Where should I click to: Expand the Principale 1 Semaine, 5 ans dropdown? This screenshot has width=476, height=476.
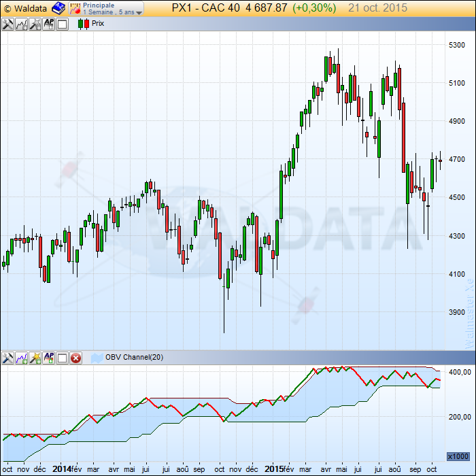coord(139,12)
